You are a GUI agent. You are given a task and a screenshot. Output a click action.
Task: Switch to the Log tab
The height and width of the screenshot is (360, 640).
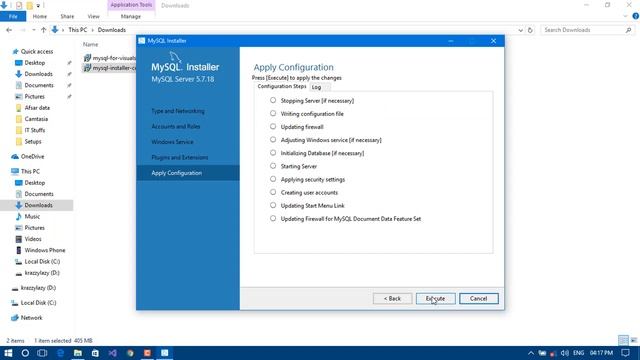[x=316, y=87]
